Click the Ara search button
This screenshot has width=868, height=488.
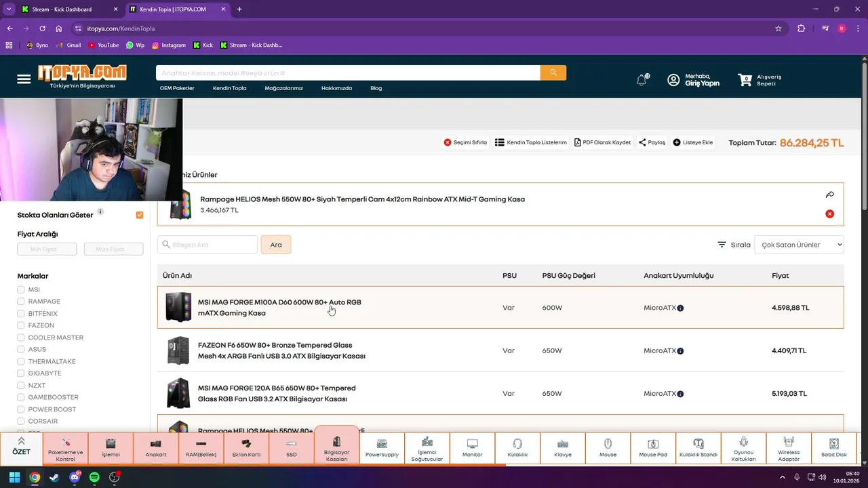(276, 245)
